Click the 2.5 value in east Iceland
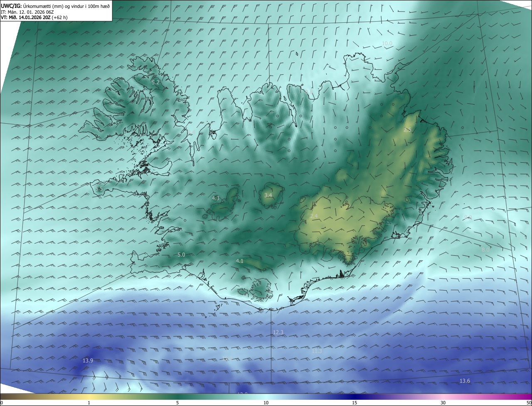The height and width of the screenshot is (406, 532). (407, 130)
